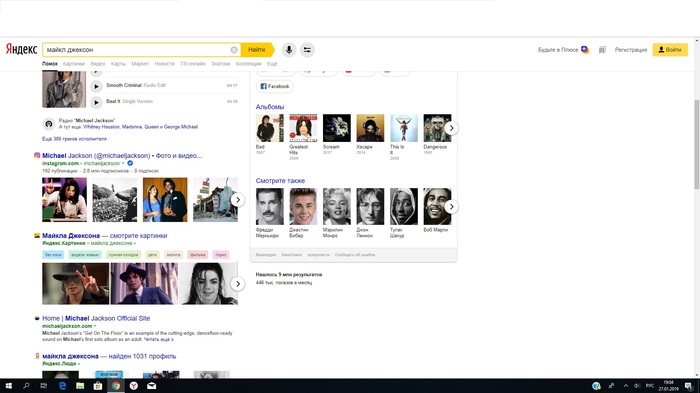Open the Dangerous album cover
This screenshot has height=393, width=700.
tap(438, 128)
